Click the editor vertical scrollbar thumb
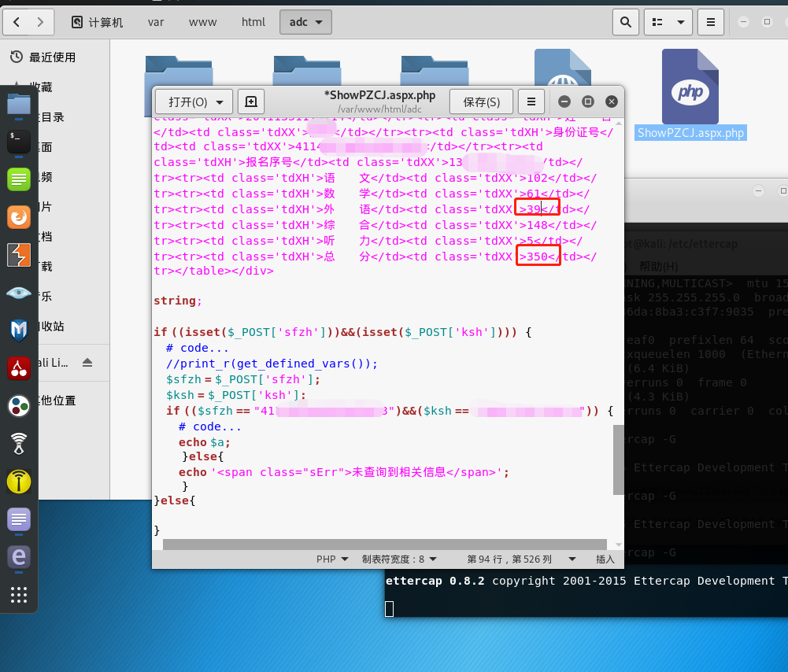 (x=619, y=460)
